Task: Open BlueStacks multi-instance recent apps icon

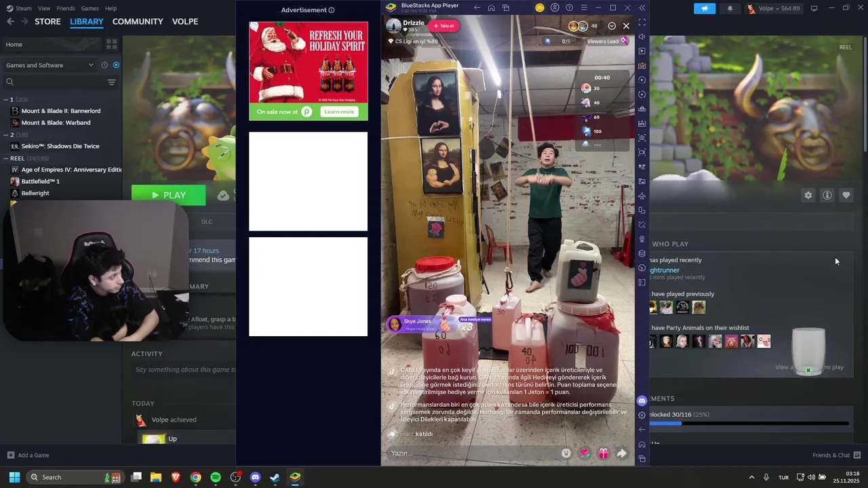Action: [506, 7]
